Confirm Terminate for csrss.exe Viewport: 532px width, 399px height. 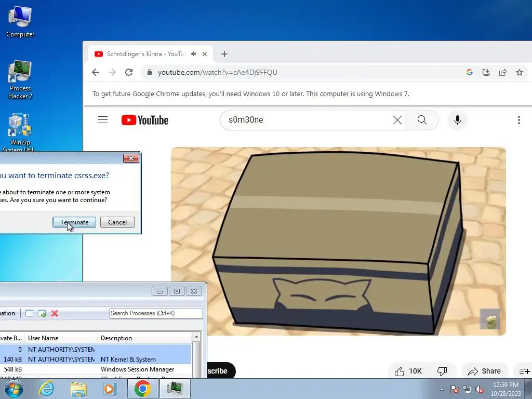click(x=74, y=222)
